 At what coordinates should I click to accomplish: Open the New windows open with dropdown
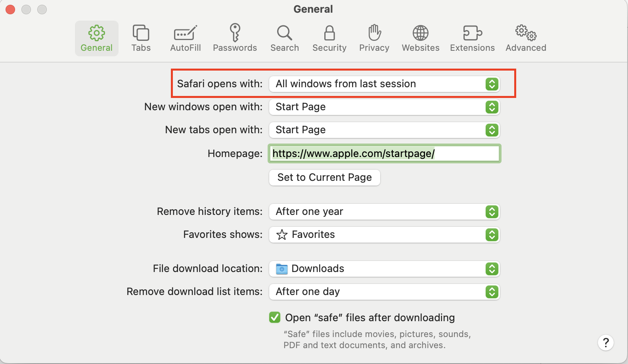(x=384, y=107)
